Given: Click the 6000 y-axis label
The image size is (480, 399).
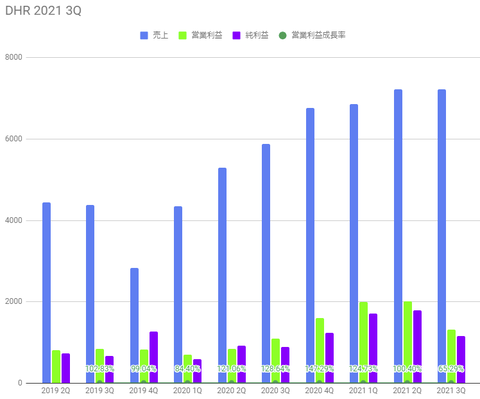Looking at the screenshot, I should [x=14, y=139].
